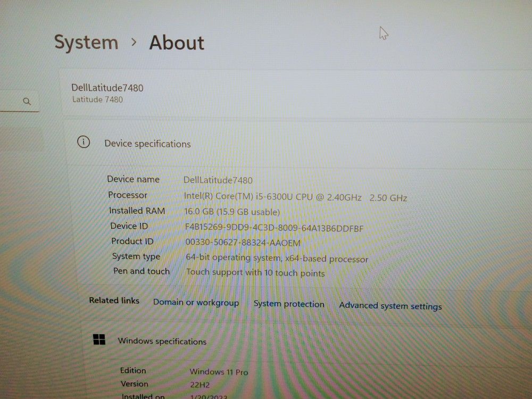
Task: Select the Processor label
Action: point(128,195)
